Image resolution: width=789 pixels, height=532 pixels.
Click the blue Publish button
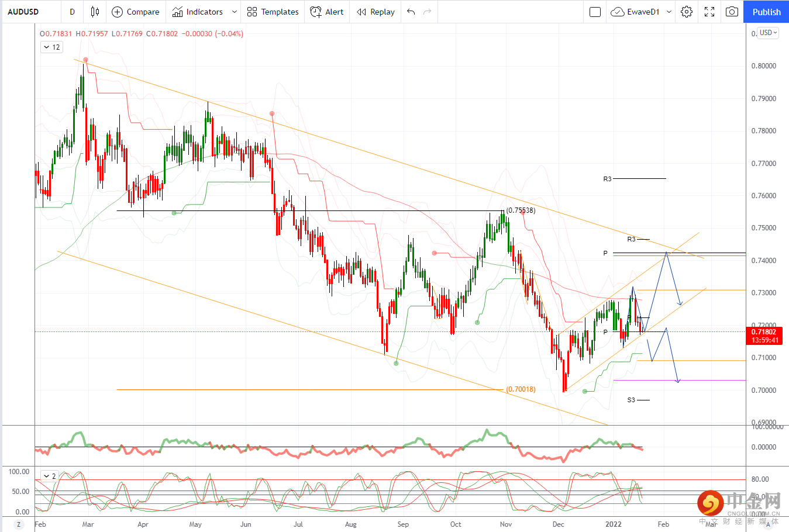[766, 12]
